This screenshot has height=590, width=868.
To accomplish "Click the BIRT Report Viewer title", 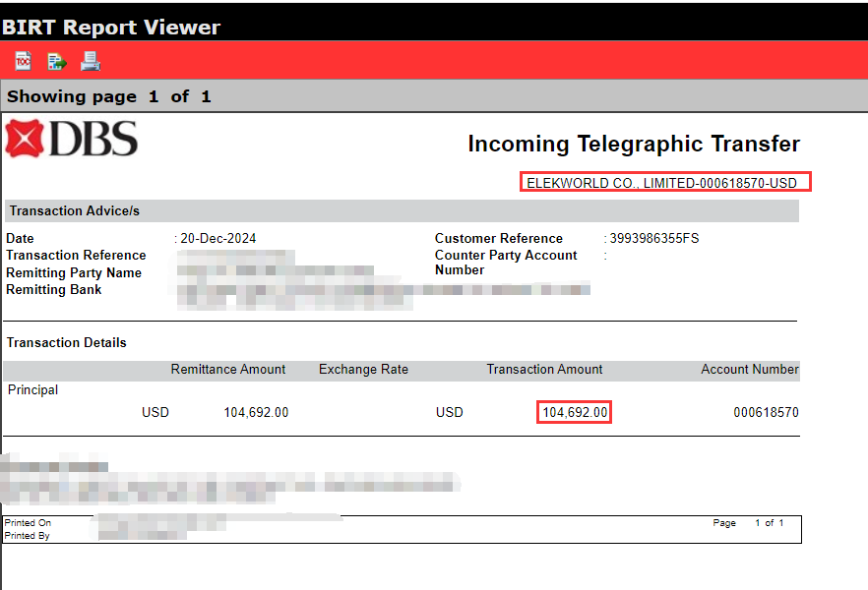I will pyautogui.click(x=110, y=28).
